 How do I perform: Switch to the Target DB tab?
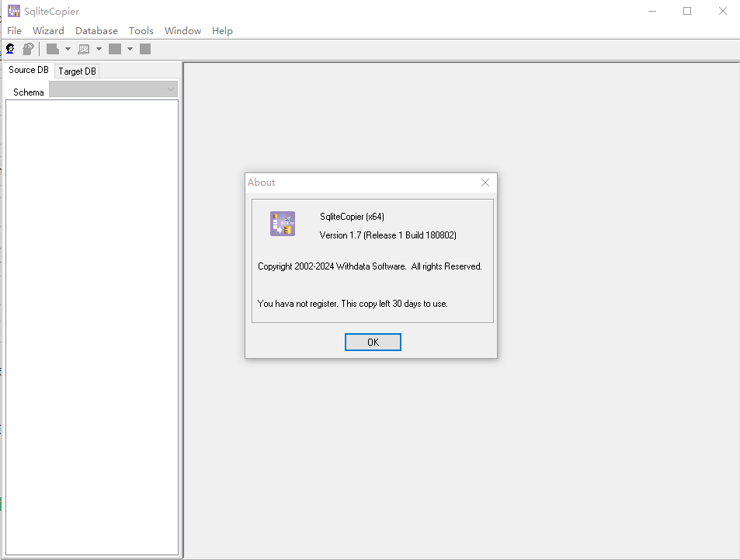pos(77,71)
